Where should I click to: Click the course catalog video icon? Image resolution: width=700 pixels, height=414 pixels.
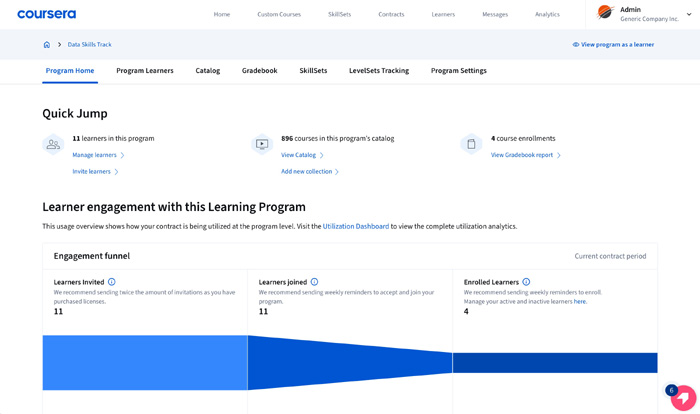pyautogui.click(x=262, y=145)
